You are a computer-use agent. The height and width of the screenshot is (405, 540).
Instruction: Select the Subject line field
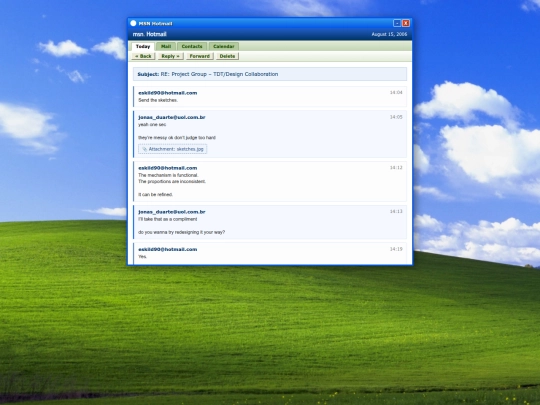point(270,74)
